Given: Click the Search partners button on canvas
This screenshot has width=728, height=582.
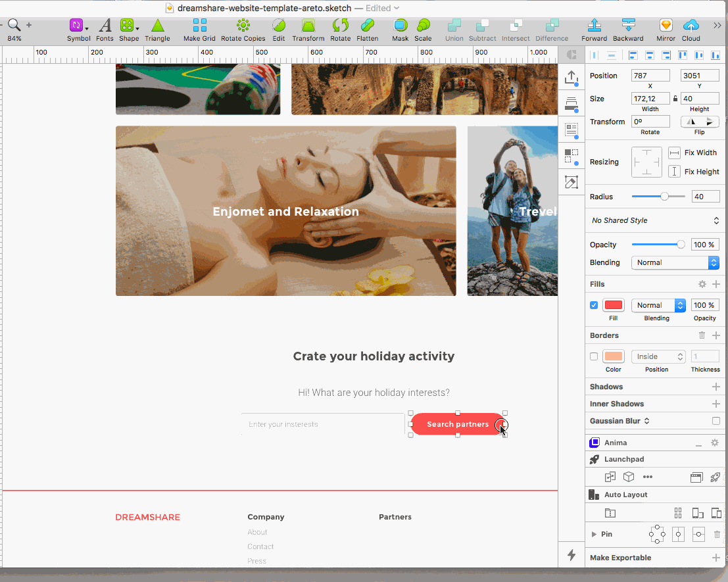Looking at the screenshot, I should pyautogui.click(x=457, y=424).
